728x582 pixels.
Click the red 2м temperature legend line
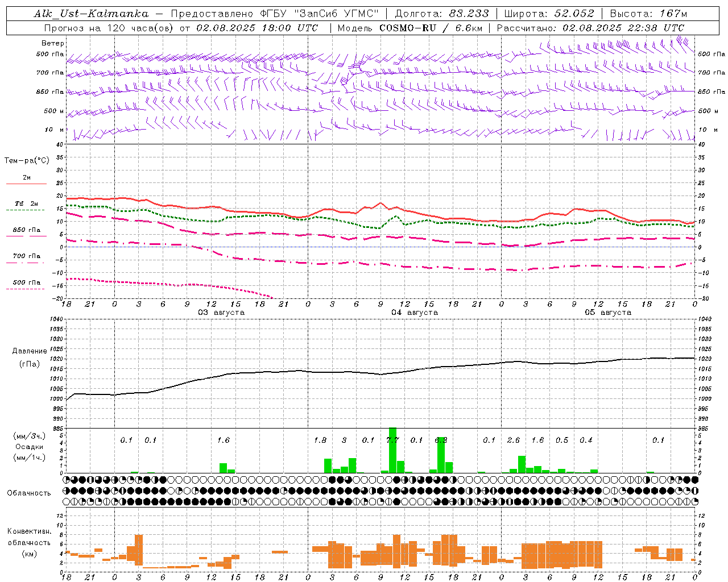(x=26, y=184)
